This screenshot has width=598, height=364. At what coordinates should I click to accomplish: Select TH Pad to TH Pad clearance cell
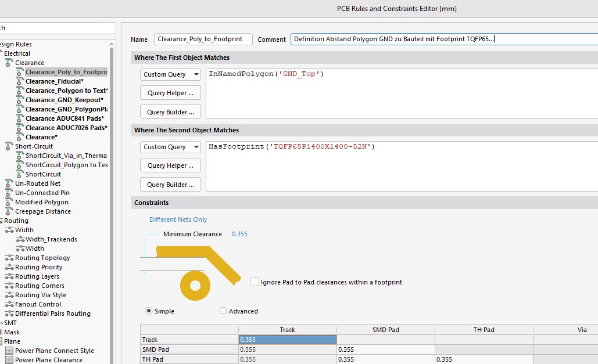pos(484,359)
